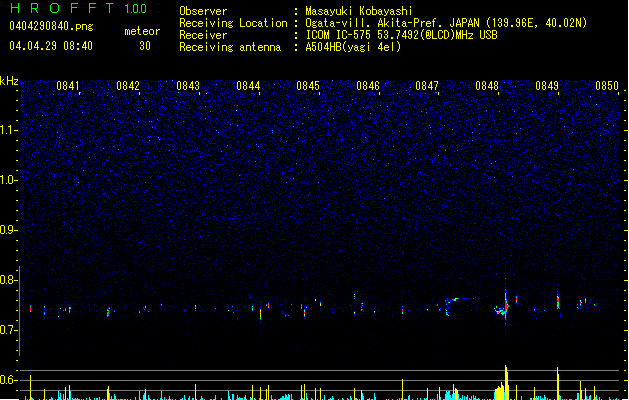Click the 0846 time marker
Screen dimensions: 629x400
coord(368,86)
